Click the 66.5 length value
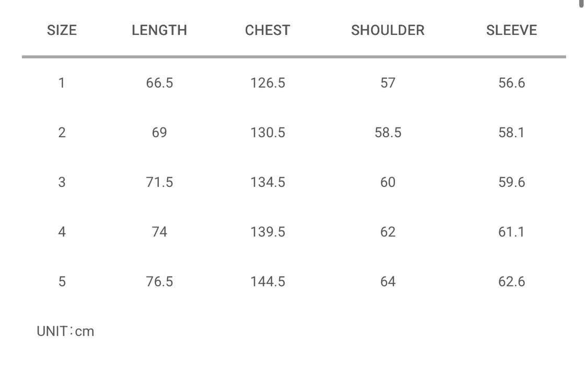 tap(159, 83)
